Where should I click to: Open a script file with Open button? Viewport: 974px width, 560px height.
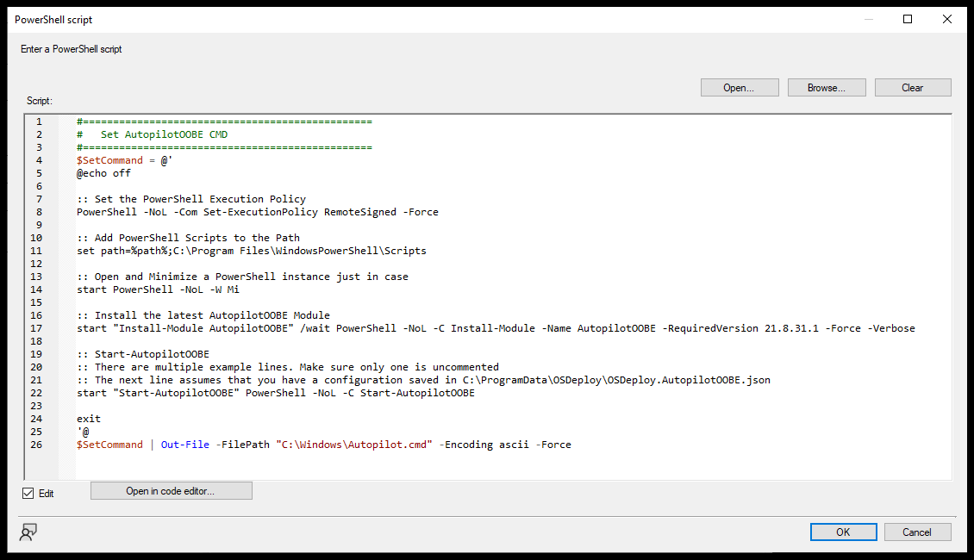pos(739,87)
